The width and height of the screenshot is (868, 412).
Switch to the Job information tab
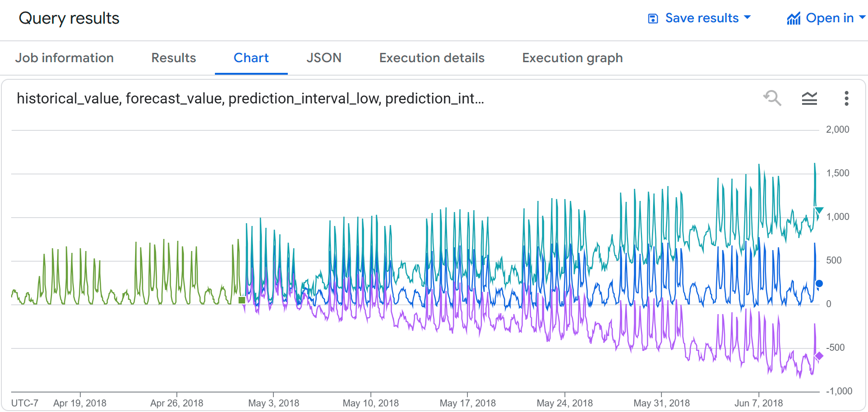(65, 58)
